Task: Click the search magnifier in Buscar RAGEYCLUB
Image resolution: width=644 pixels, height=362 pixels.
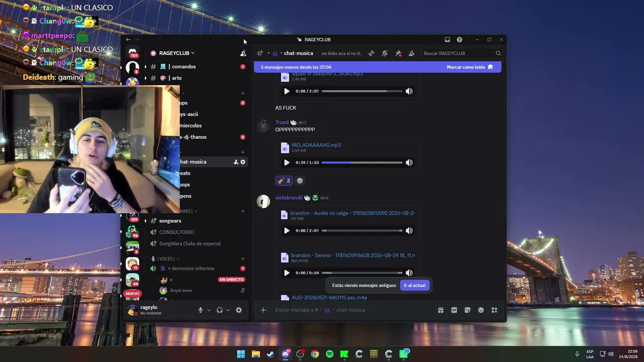Action: 498,53
